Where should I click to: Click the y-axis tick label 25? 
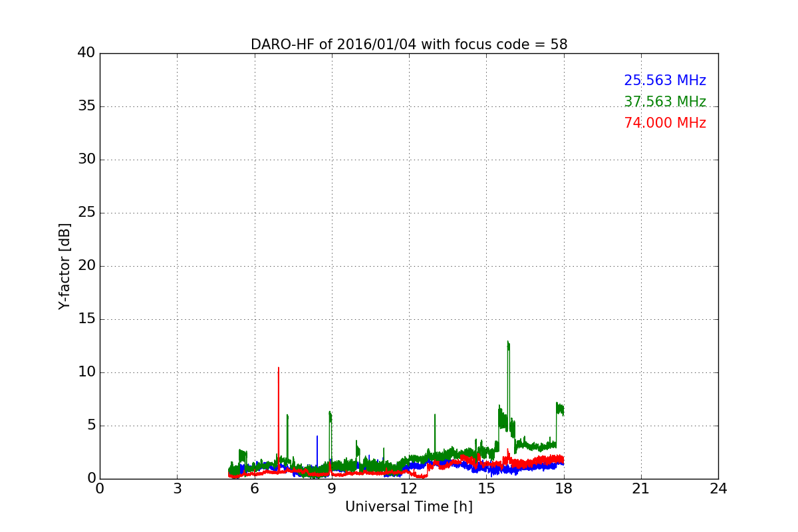pyautogui.click(x=86, y=213)
